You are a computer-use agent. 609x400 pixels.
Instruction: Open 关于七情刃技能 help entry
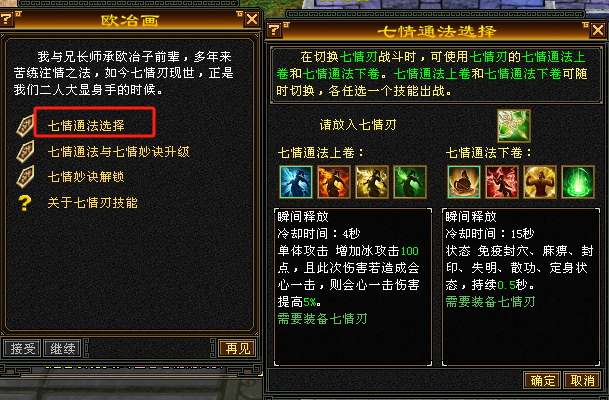point(92,203)
